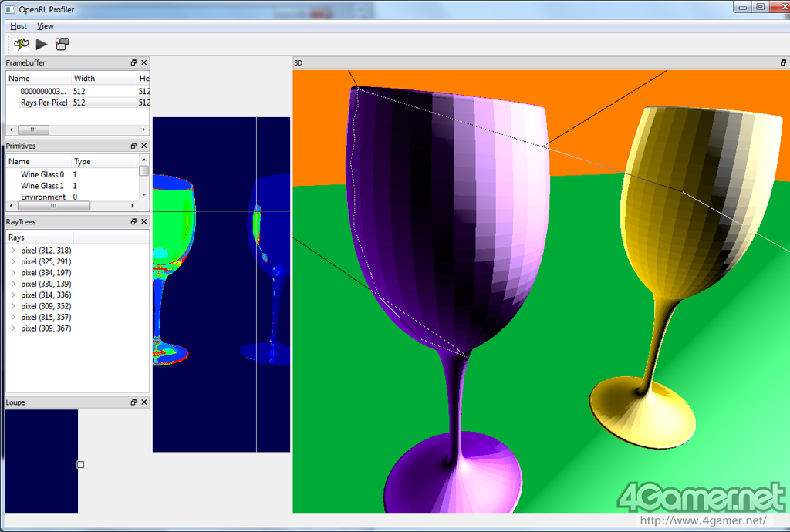Screen dimensions: 790x532
Task: Click the stacked windows toolbar icon
Action: coord(62,44)
